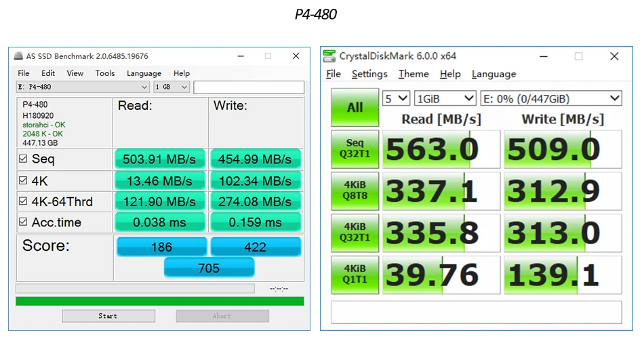Click the empty comment field in CrystalDiskMark
644x339 pixels.
477,313
